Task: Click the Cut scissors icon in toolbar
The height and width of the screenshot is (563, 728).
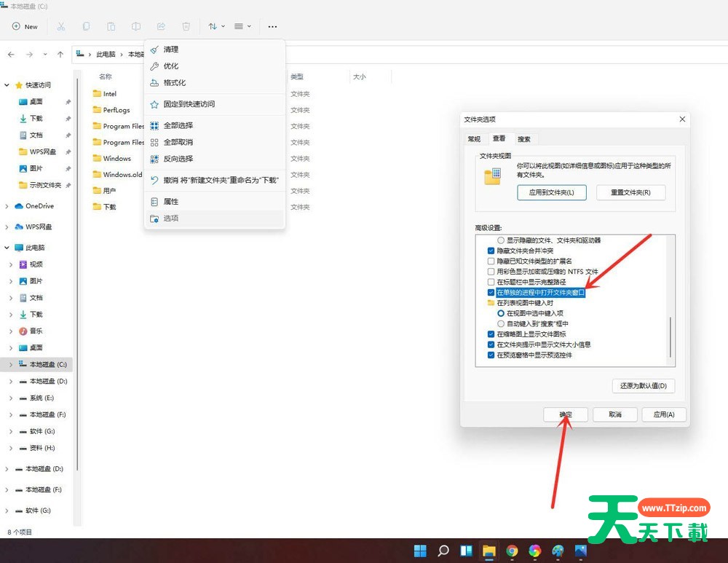Action: [x=61, y=26]
